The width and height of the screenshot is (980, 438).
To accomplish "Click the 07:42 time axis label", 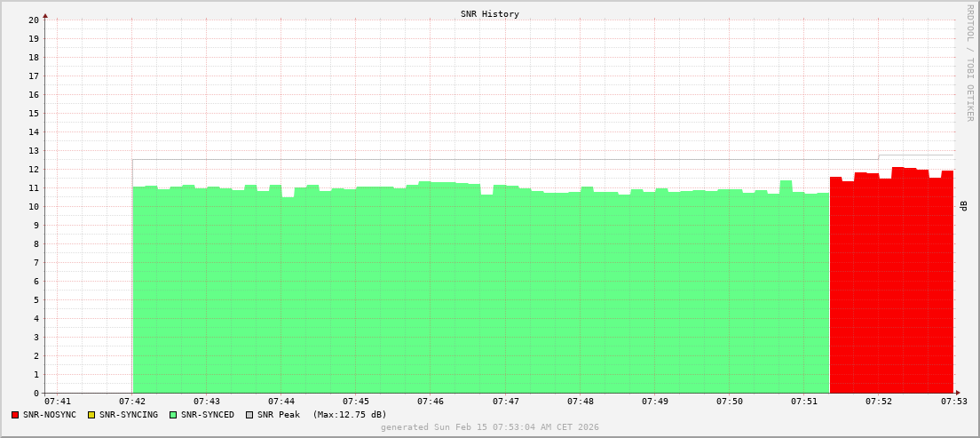I will click(x=132, y=402).
